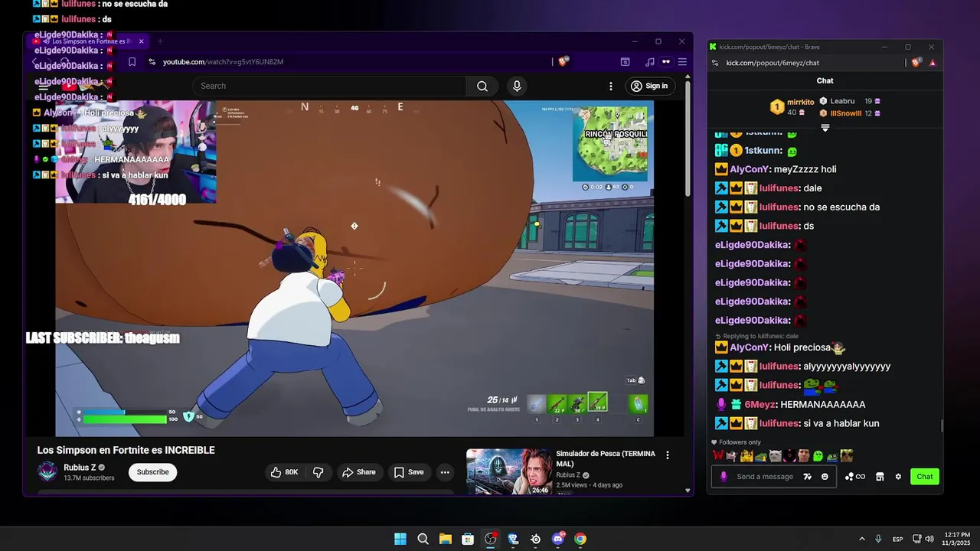Show hidden system tray icons chevron

tap(861, 539)
